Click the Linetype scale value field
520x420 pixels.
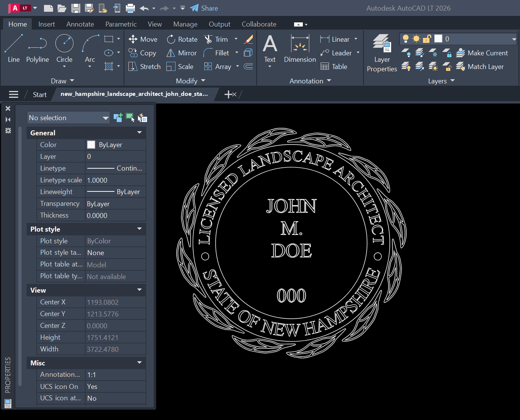pyautogui.click(x=116, y=180)
